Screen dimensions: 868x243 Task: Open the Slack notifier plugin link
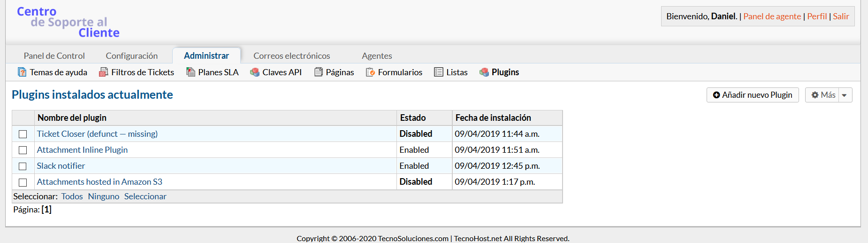61,166
